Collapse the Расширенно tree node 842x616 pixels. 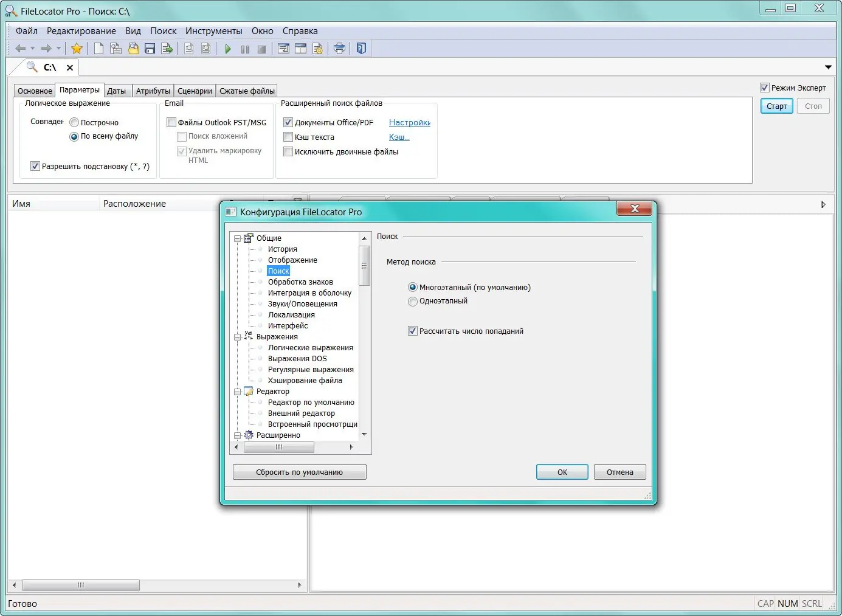click(x=238, y=435)
